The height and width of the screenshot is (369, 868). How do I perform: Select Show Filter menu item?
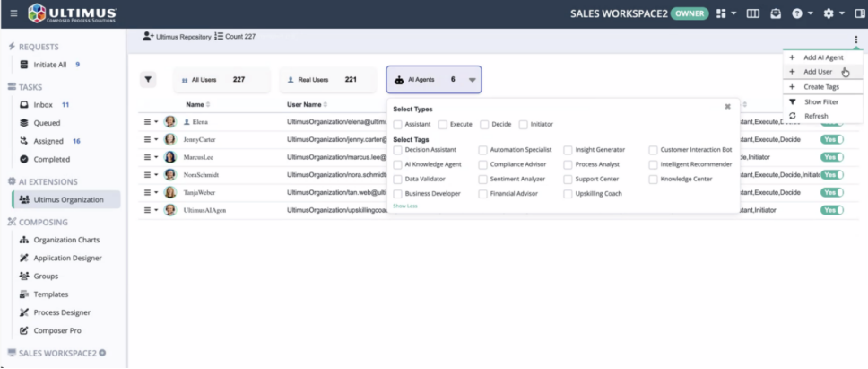coord(822,102)
